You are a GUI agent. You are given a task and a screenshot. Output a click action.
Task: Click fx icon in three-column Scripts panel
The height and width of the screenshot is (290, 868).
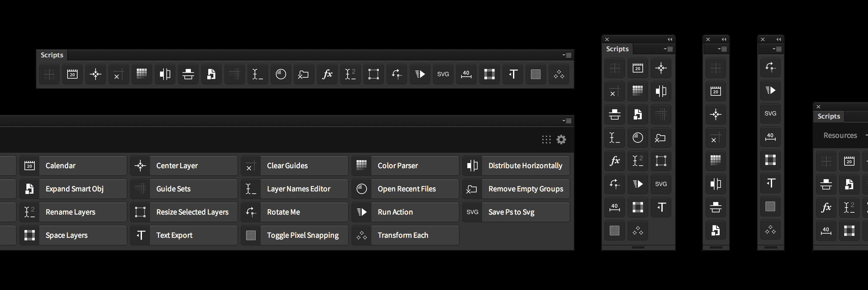pyautogui.click(x=615, y=161)
